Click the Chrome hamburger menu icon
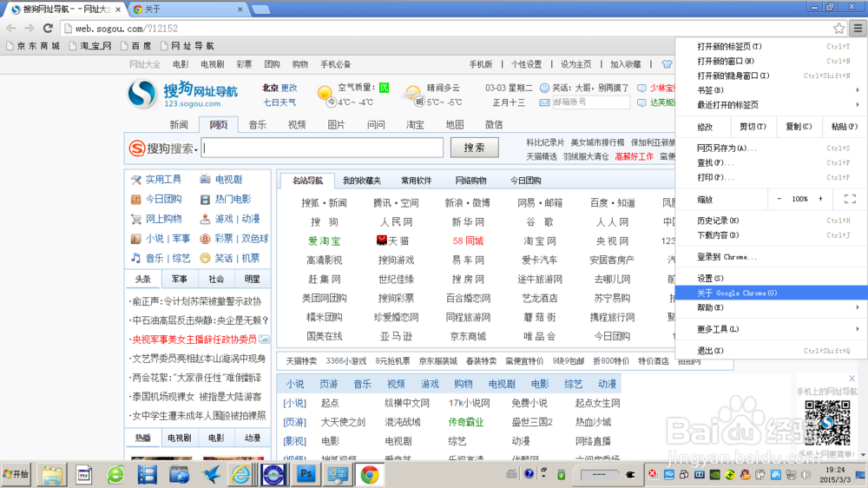The height and width of the screenshot is (488, 868). [858, 29]
